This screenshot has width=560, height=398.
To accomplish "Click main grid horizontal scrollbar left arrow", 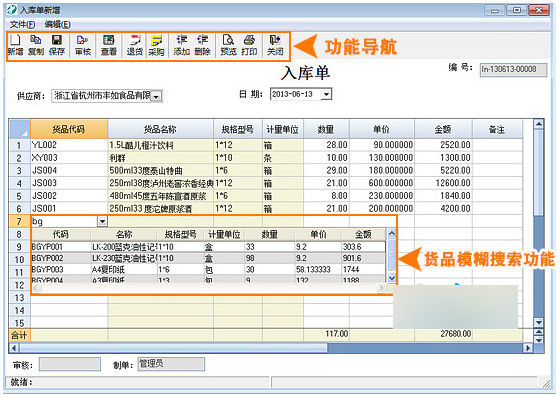I will pyautogui.click(x=14, y=348).
